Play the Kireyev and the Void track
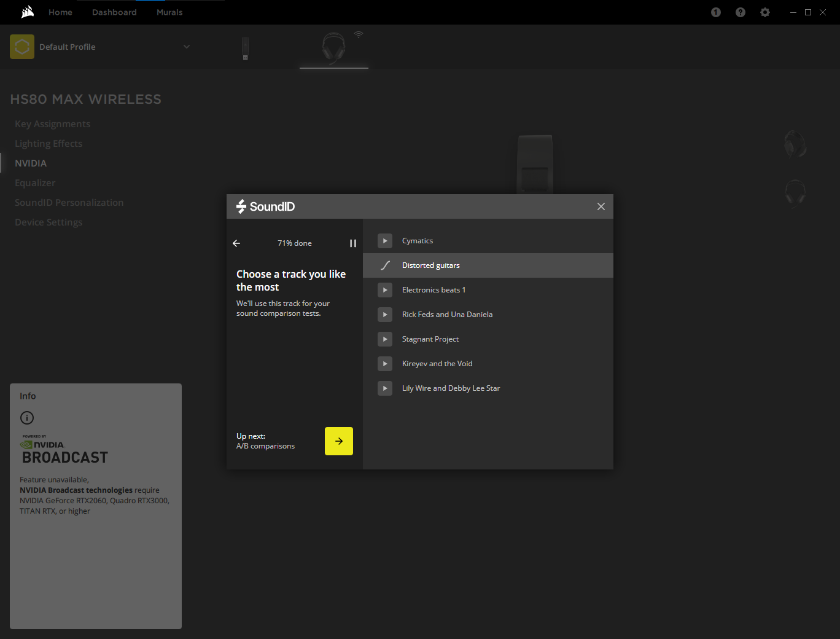The height and width of the screenshot is (639, 840). click(x=385, y=364)
